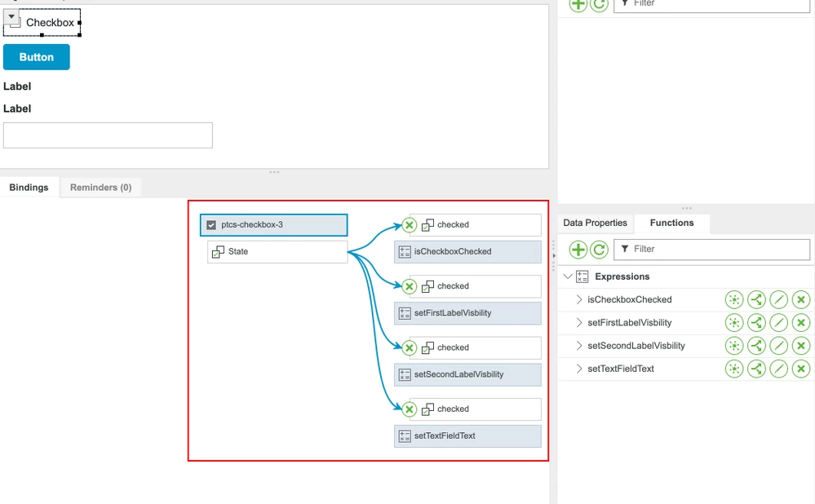Click refresh icon in the upper right panel

point(600,4)
